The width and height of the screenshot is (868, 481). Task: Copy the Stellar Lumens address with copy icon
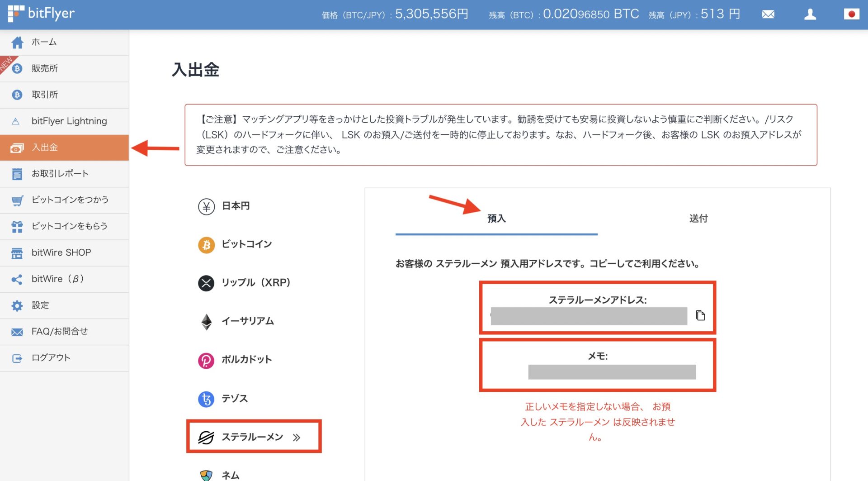tap(700, 315)
